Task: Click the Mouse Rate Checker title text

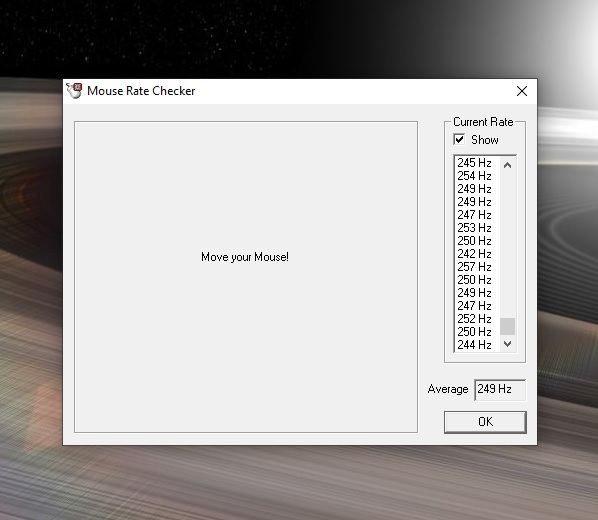Action: point(141,91)
